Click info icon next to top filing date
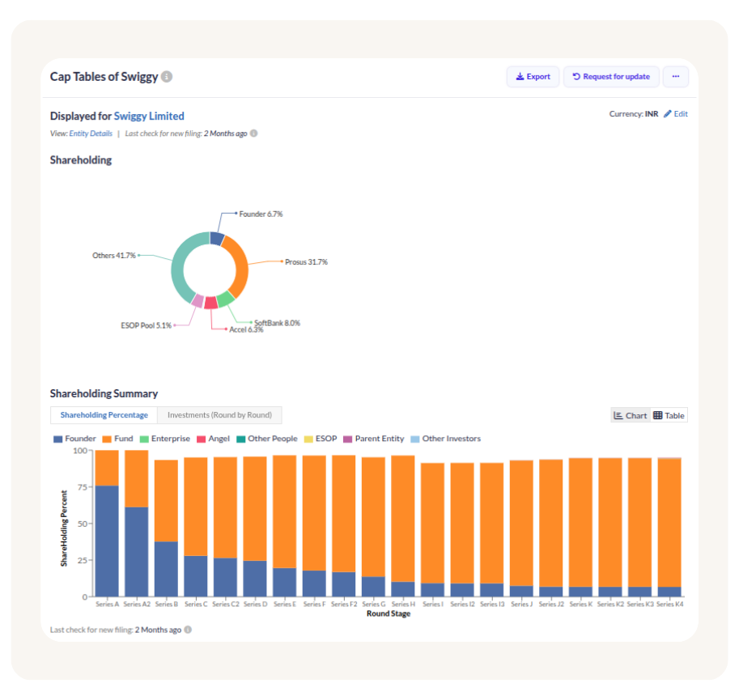This screenshot has height=700, width=739. click(x=253, y=134)
